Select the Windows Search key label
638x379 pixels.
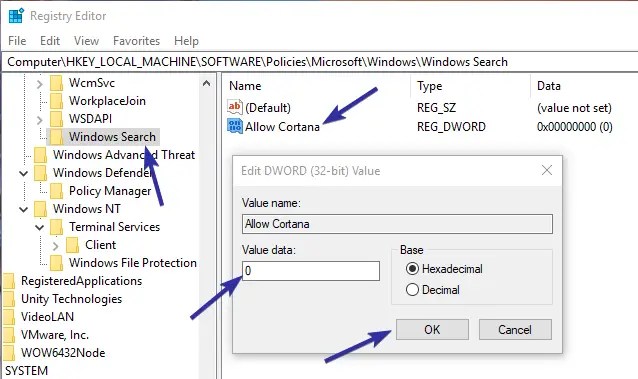112,137
